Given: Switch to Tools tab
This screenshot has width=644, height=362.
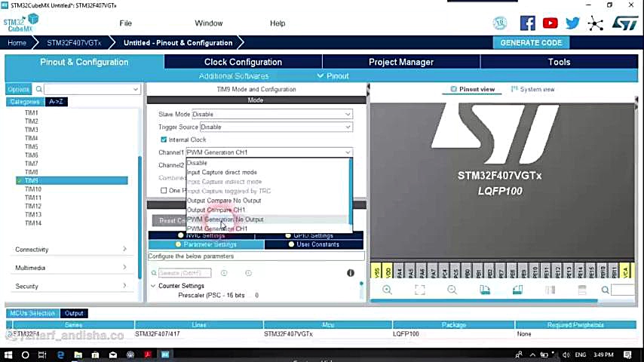Looking at the screenshot, I should [559, 62].
